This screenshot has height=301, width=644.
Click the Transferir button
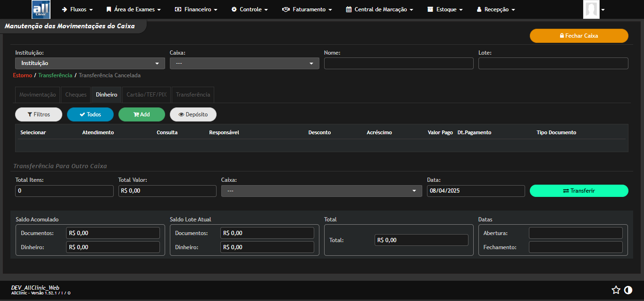pyautogui.click(x=579, y=191)
